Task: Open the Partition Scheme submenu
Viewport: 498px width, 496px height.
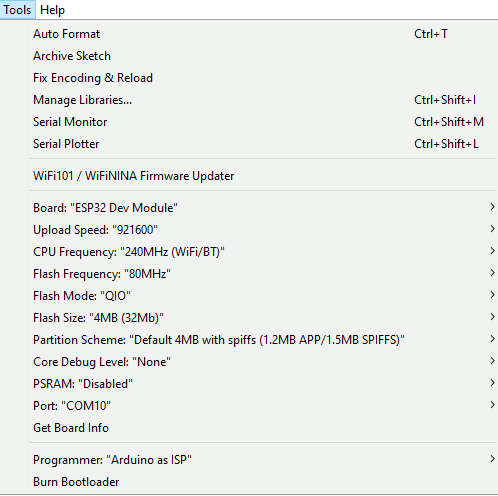Action: click(x=263, y=340)
